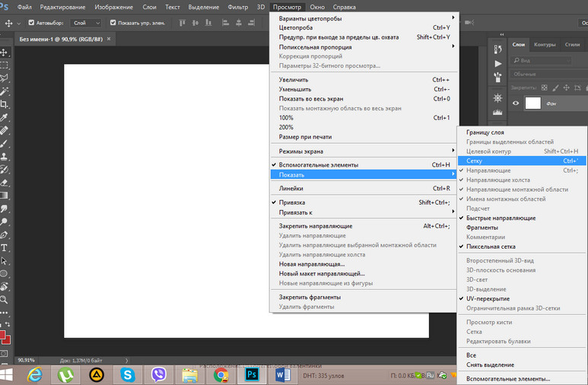Open Move tool preset picker arrow

tap(19, 24)
